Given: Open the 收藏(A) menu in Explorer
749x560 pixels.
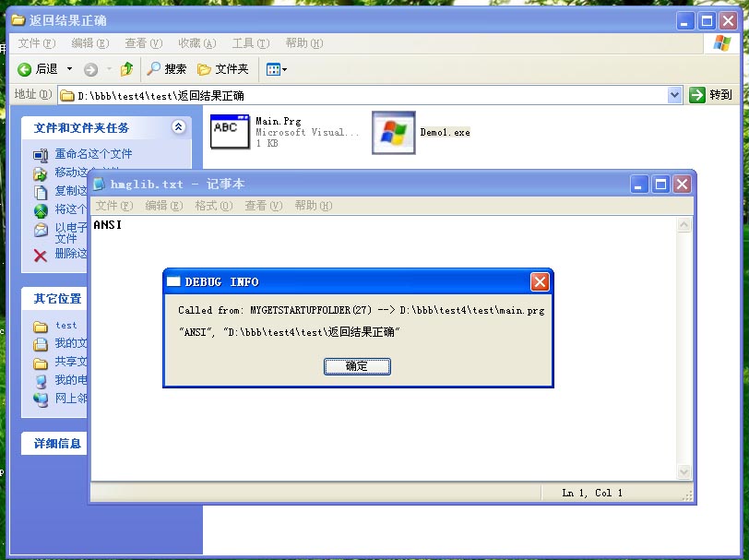Looking at the screenshot, I should pos(196,43).
